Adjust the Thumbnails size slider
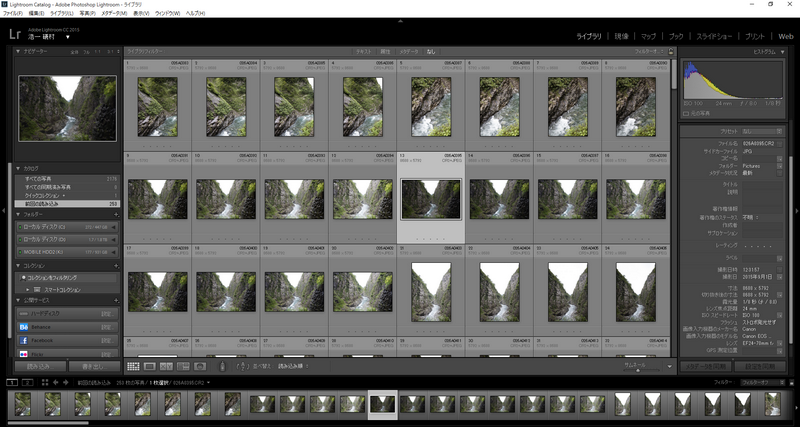The width and height of the screenshot is (800, 427). (x=637, y=370)
